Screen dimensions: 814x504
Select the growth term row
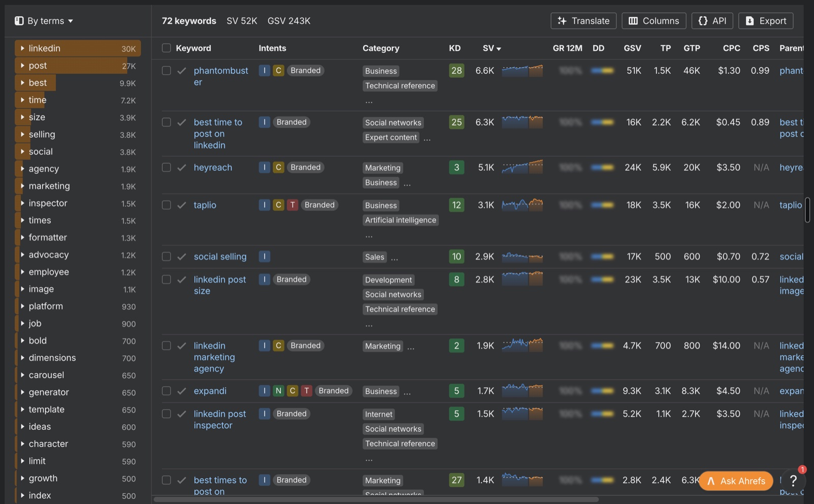tap(78, 478)
